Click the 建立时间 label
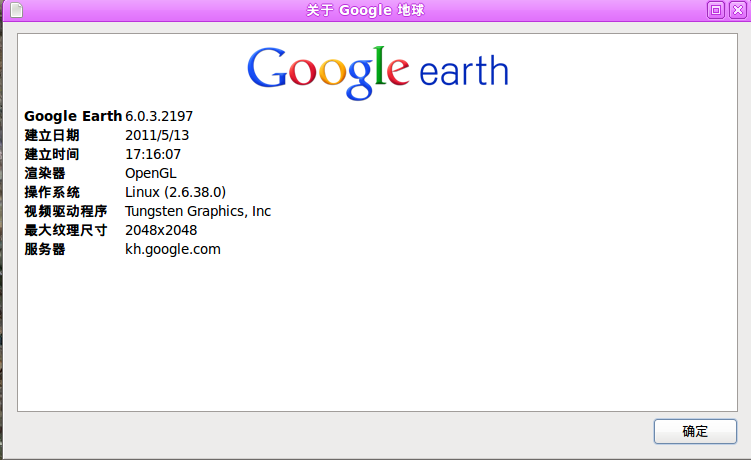Viewport: 751px width, 460px height. pos(52,154)
